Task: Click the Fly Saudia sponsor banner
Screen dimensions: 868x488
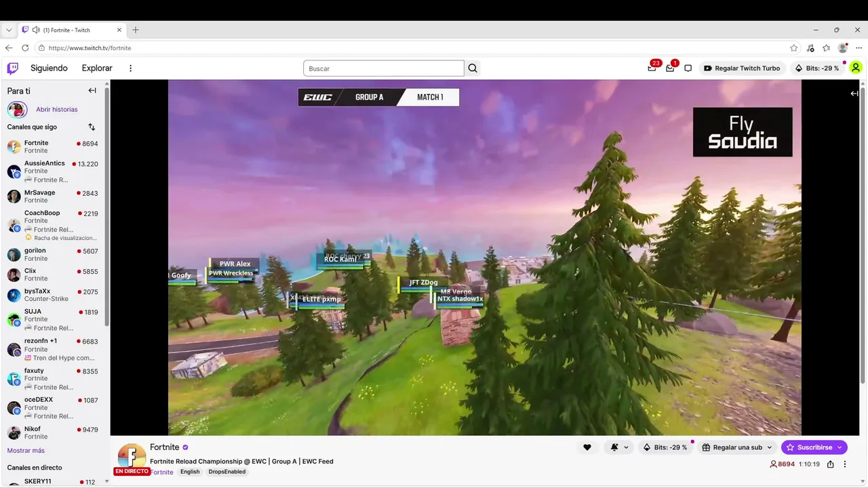Action: 743,132
